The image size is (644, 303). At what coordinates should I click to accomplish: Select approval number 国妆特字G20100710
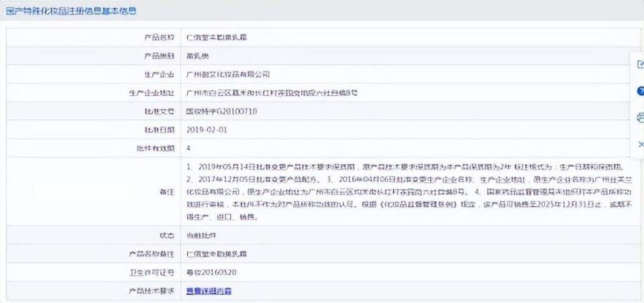pos(221,111)
